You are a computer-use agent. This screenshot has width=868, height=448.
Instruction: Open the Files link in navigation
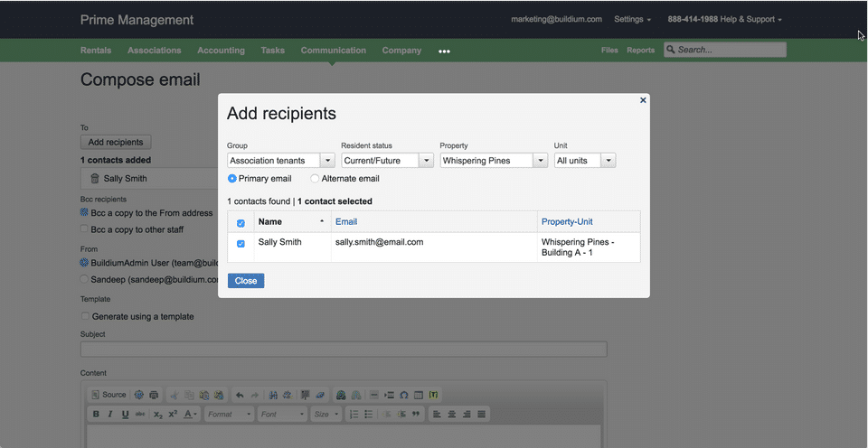point(609,51)
